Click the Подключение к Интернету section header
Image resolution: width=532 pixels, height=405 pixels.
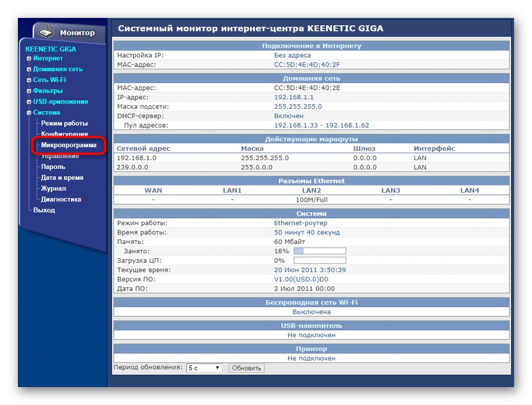tap(311, 46)
